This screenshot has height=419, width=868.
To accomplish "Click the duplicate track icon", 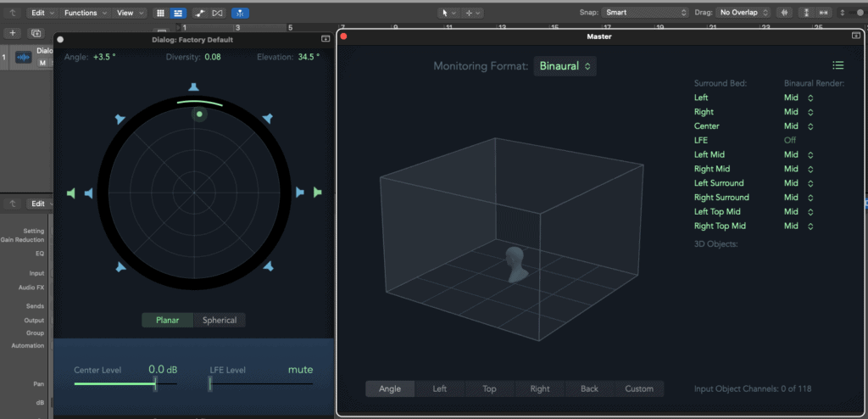I will coord(36,33).
